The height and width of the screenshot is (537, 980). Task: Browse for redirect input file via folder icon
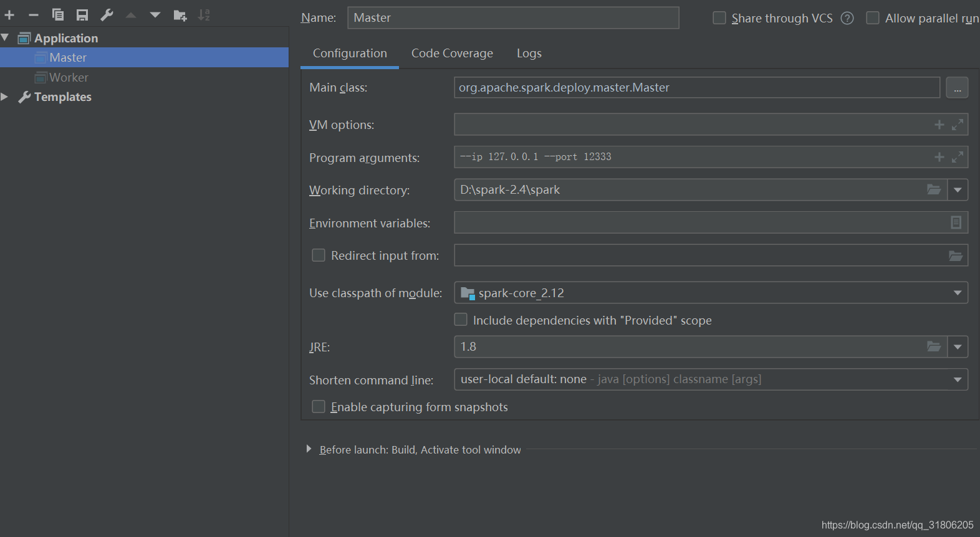[x=956, y=255]
